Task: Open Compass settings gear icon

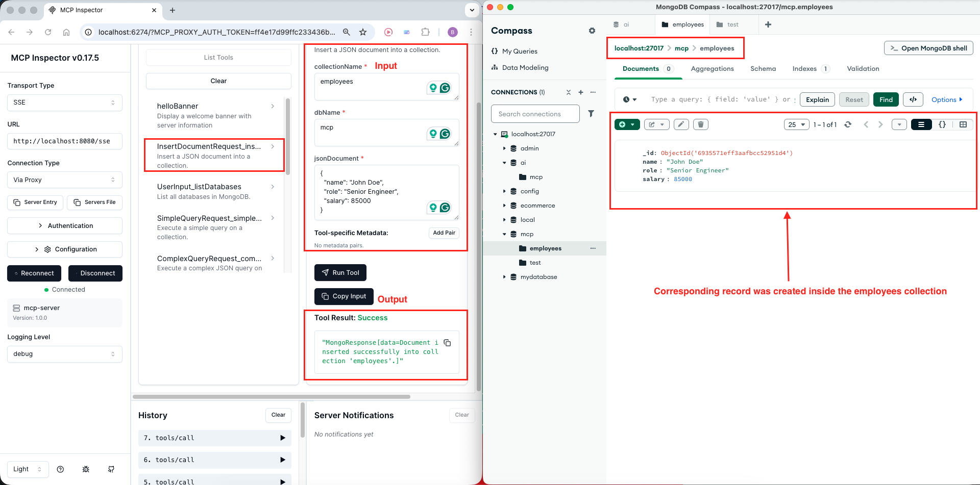Action: (x=592, y=31)
